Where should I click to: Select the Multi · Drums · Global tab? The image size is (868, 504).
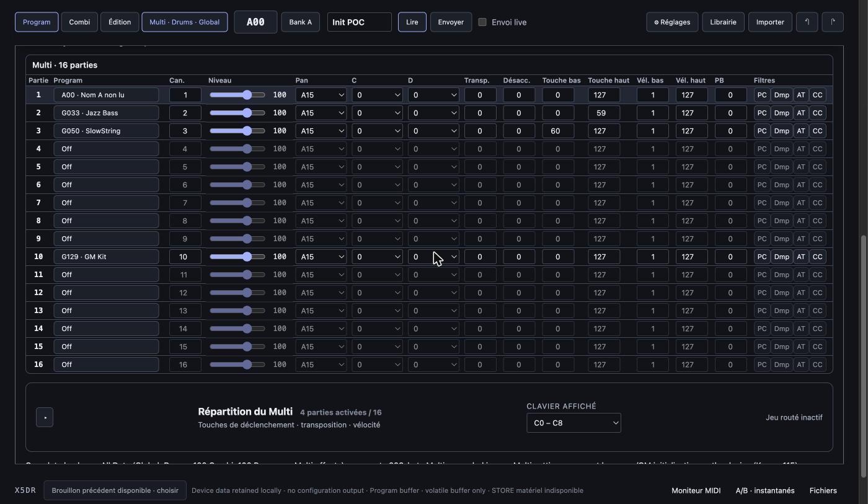coord(185,22)
